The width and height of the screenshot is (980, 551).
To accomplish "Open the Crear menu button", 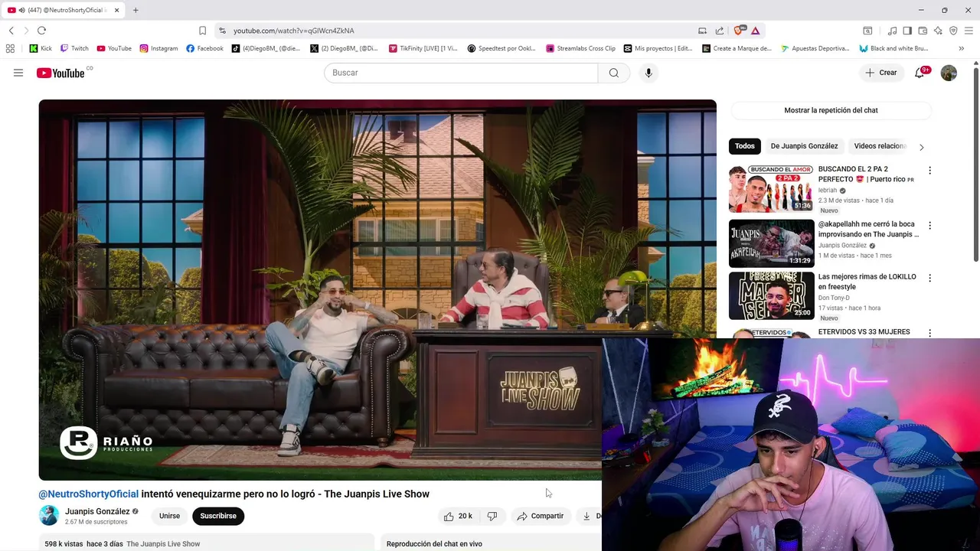I will pyautogui.click(x=881, y=73).
